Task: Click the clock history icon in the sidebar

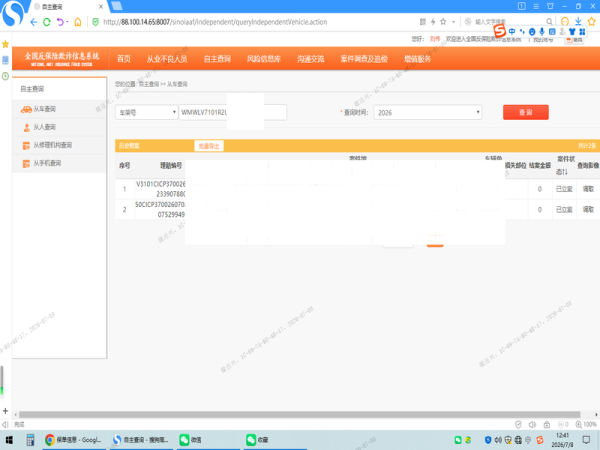Action: (x=5, y=76)
